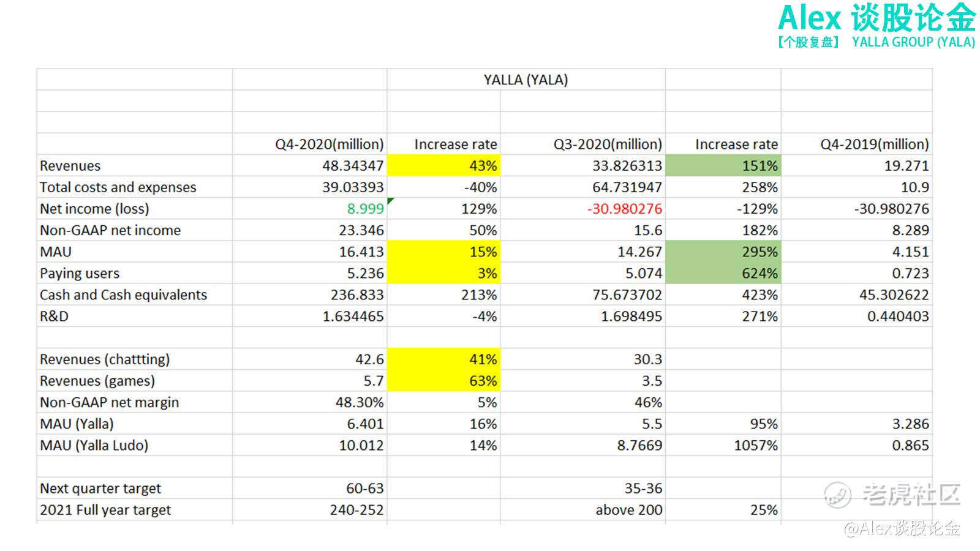
Task: Select the Q4-2019 revenue 19.271
Action: [x=906, y=166]
